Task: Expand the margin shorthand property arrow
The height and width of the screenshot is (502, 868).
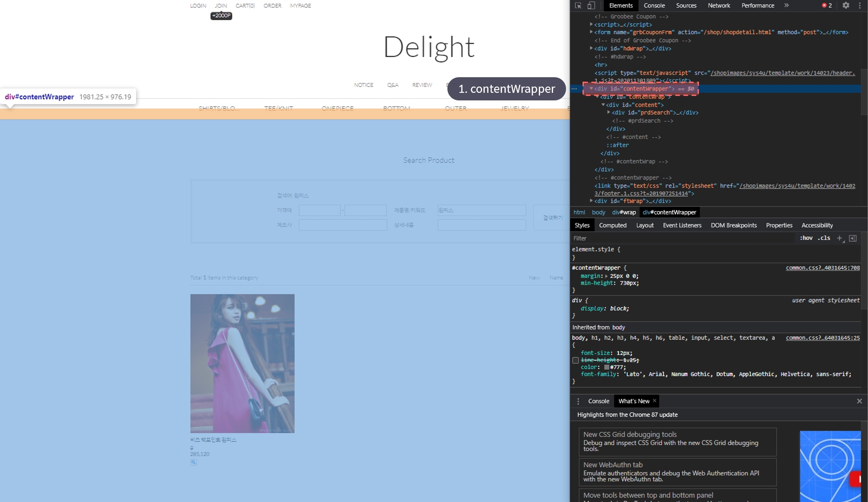Action: (606, 276)
